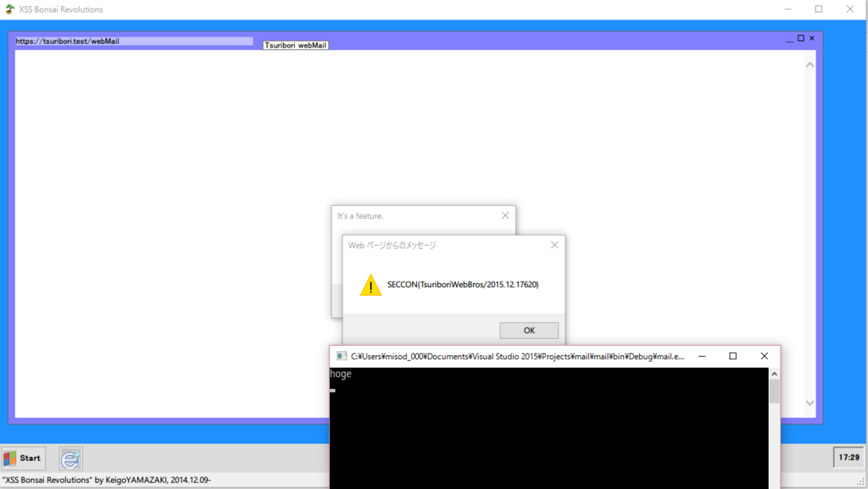Click the console window's system icon

(x=342, y=356)
